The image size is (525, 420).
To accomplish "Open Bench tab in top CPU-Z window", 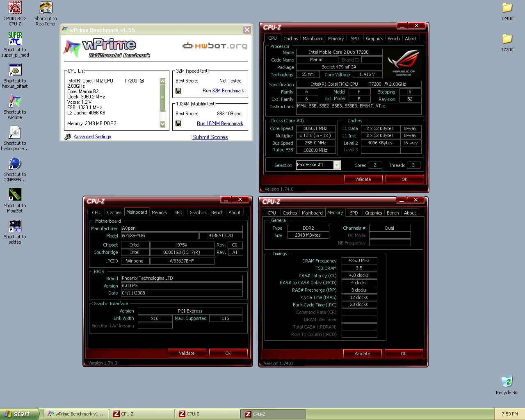I will [x=393, y=39].
